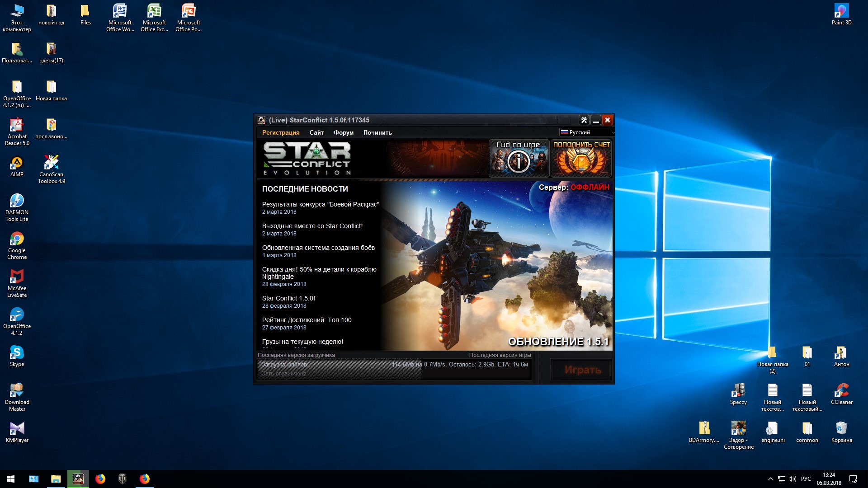Open news Выходные вместе со Star Conflict!
This screenshot has width=868, height=488.
coord(312,226)
